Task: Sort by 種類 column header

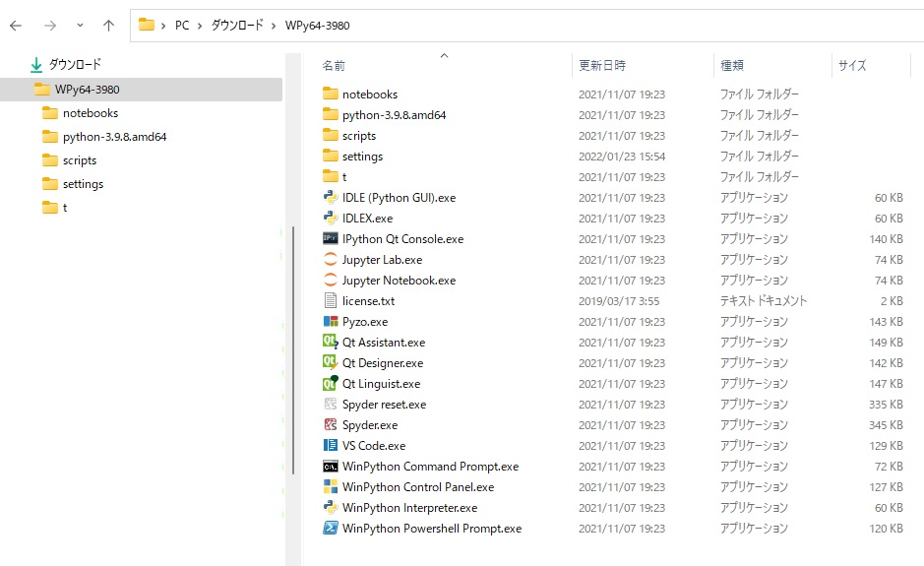Action: click(732, 65)
